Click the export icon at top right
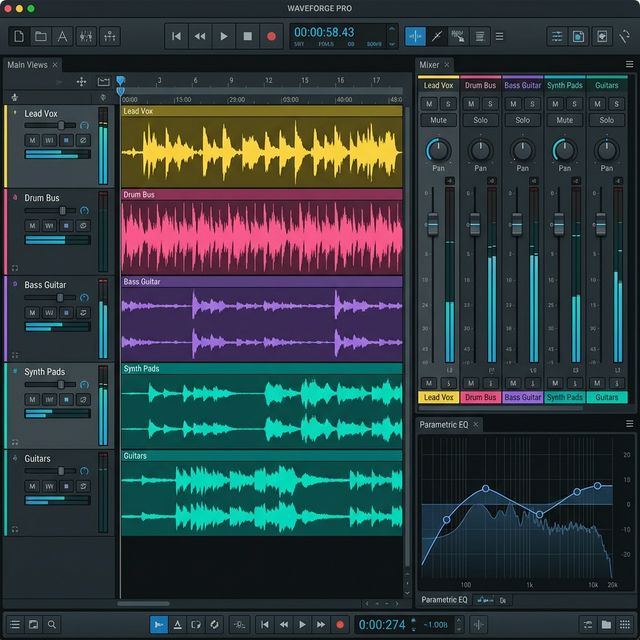The width and height of the screenshot is (640, 640). coord(602,36)
